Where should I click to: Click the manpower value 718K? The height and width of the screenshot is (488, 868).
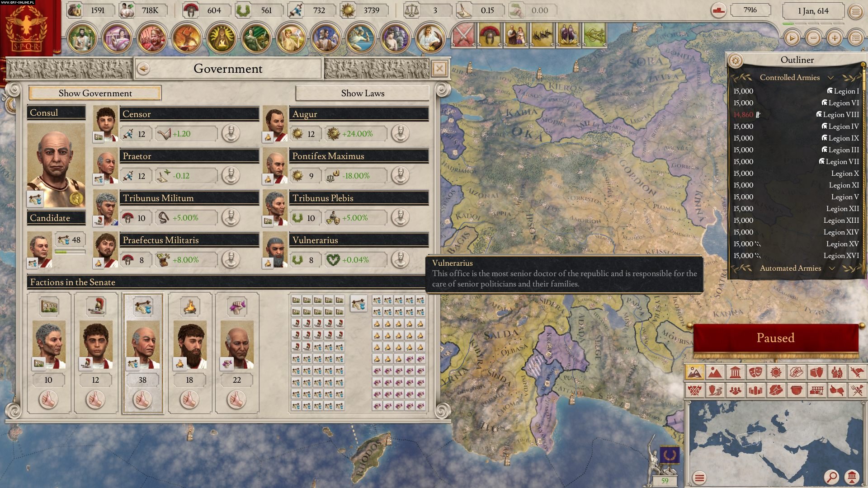pos(150,10)
